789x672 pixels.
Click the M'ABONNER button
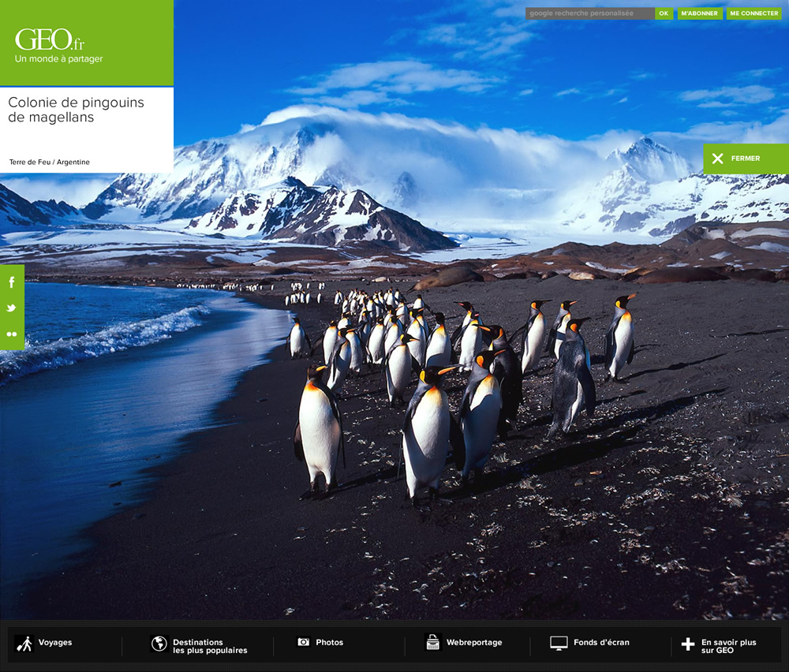(x=699, y=13)
